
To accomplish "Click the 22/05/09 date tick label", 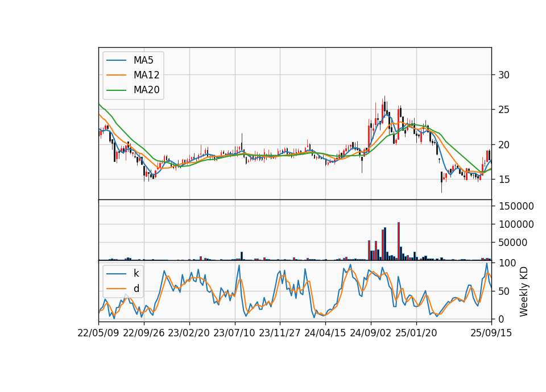I will tap(98, 333).
